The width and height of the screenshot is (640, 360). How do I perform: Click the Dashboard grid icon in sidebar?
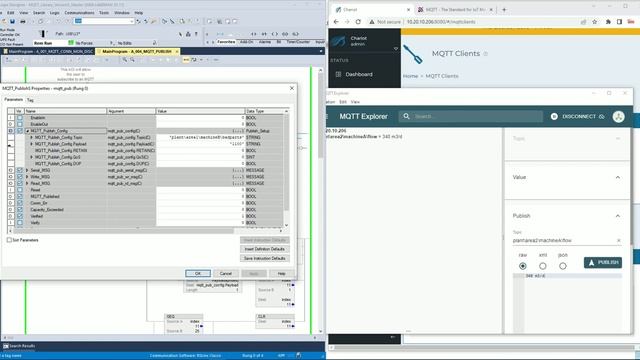338,74
